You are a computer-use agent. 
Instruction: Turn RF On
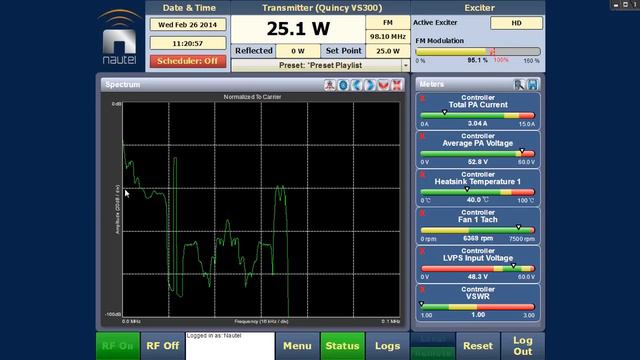(x=118, y=346)
